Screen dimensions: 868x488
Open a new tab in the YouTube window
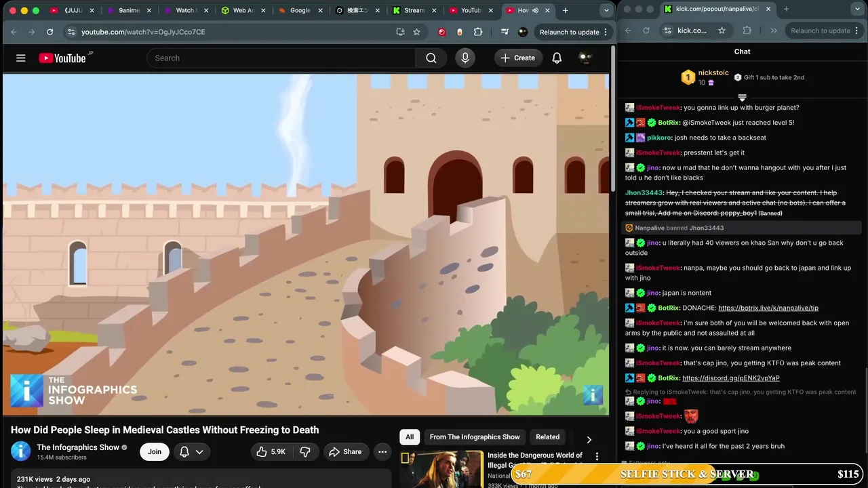(565, 10)
